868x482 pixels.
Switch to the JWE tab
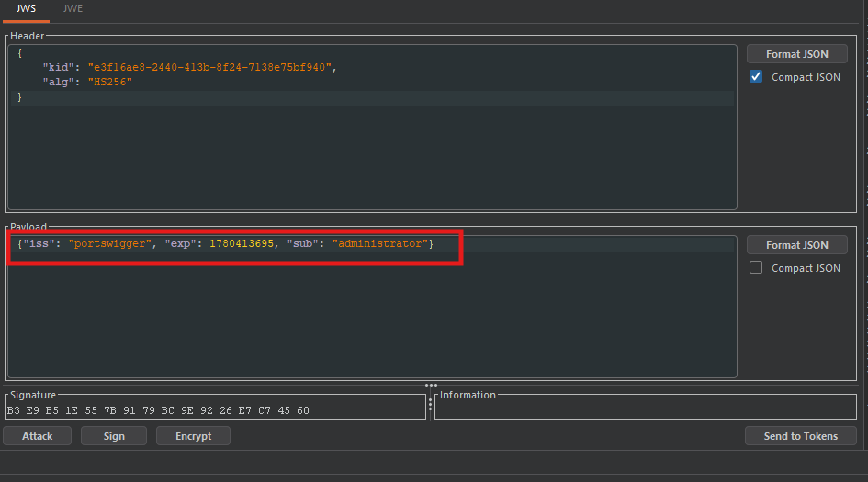(73, 9)
